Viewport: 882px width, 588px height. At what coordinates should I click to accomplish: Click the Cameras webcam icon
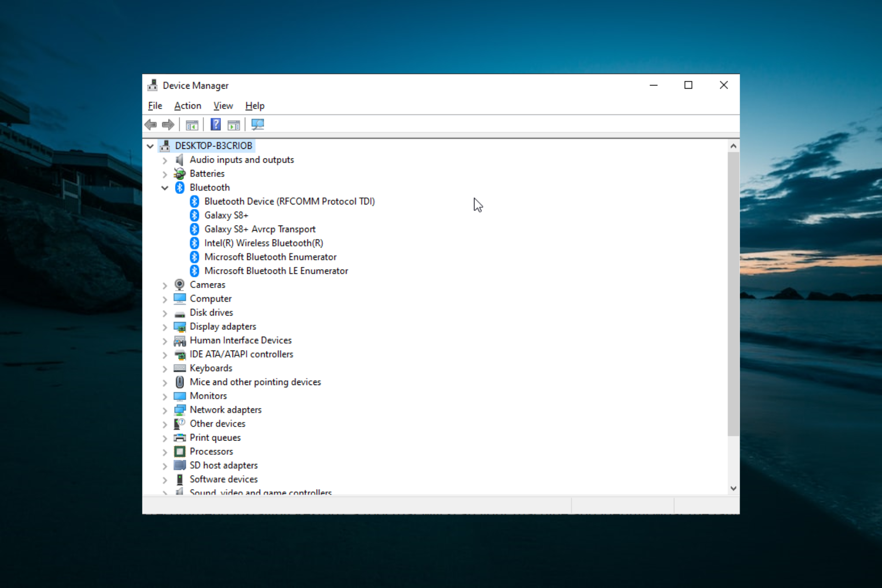coord(180,285)
